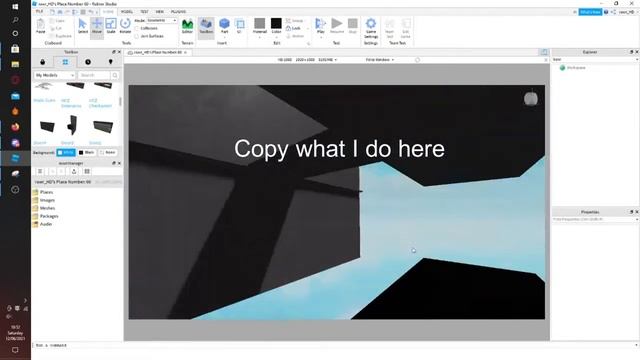
Task: Click the Workspace item in Explorer
Action: tap(573, 68)
